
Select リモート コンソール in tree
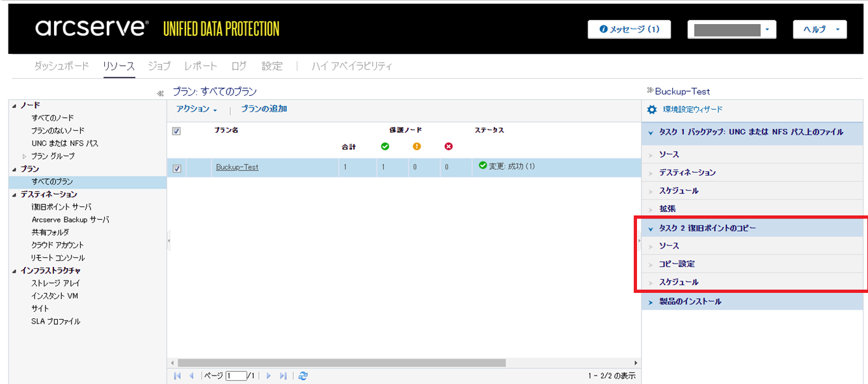click(x=58, y=258)
